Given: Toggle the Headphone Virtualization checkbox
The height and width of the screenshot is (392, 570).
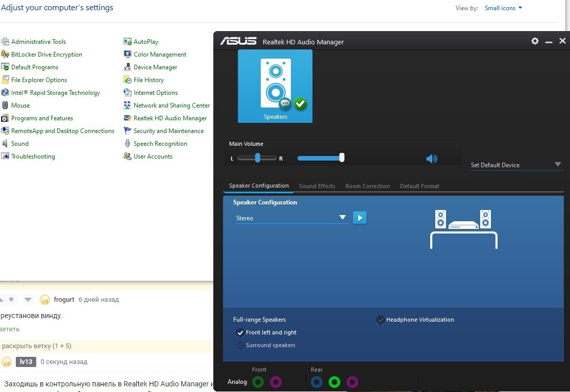Looking at the screenshot, I should pos(380,320).
